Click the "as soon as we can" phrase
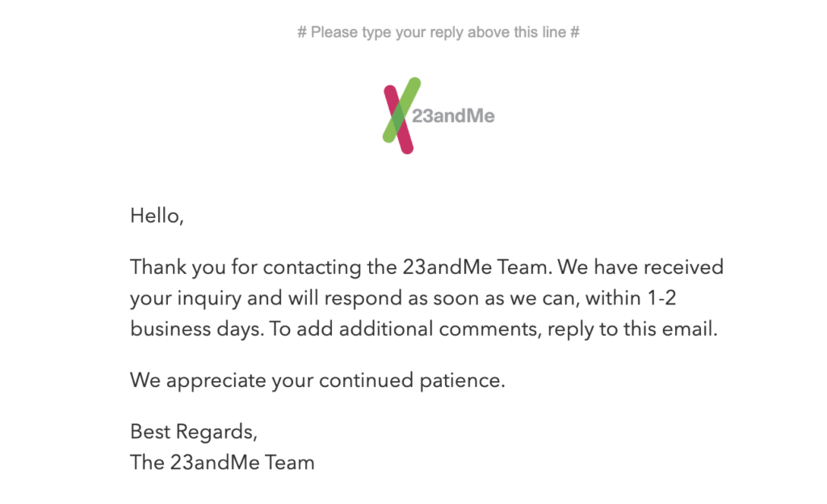The width and height of the screenshot is (827, 504). [x=493, y=298]
